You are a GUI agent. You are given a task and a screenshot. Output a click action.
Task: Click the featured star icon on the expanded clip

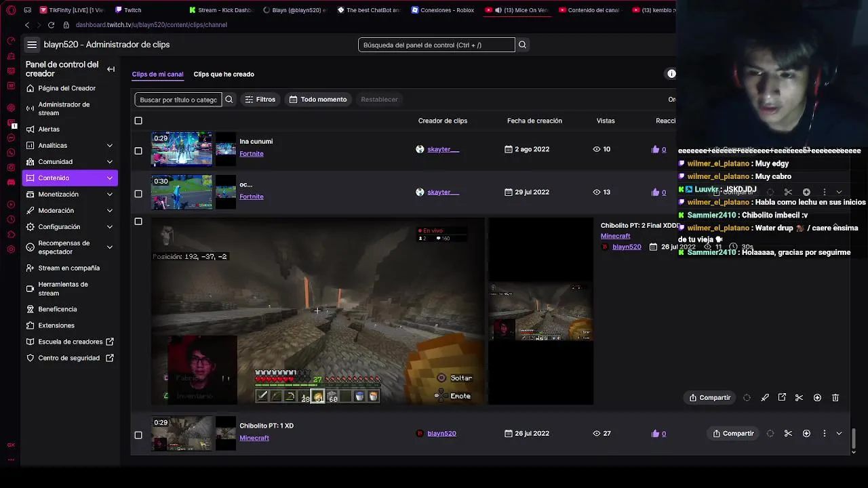(817, 398)
